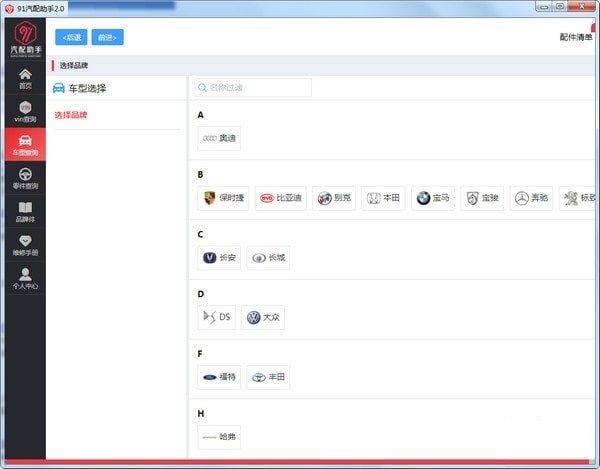This screenshot has height=469, width=600.
Task: Click the letter F section heading
Action: point(200,354)
